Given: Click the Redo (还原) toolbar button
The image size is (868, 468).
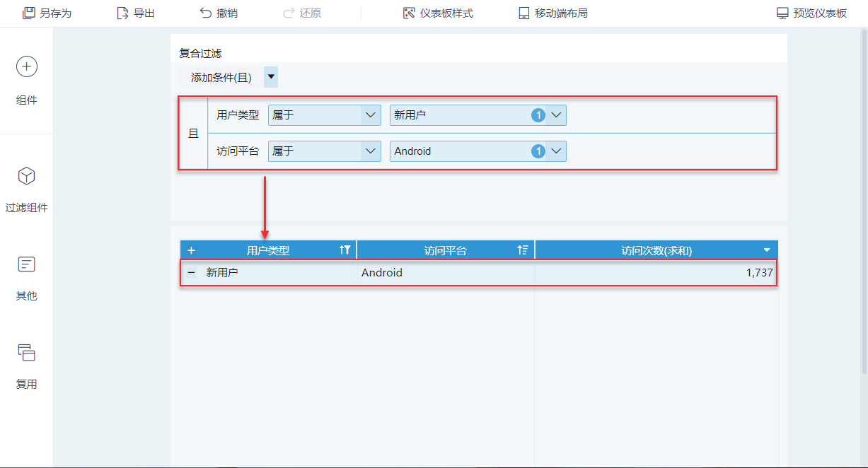Looking at the screenshot, I should click(301, 13).
